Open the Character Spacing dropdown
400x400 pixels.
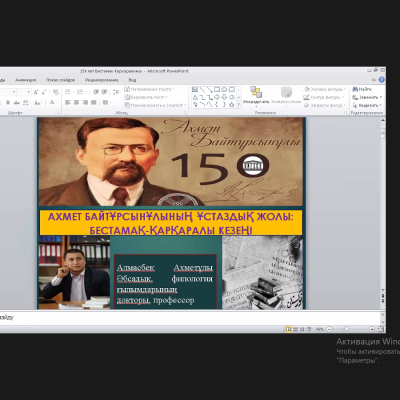click(27, 103)
